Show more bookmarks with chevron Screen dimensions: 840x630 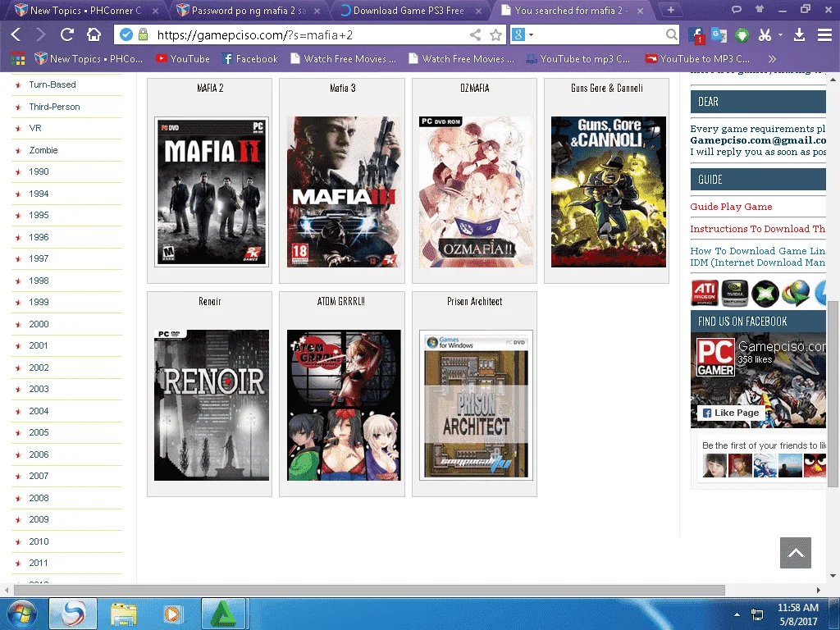pos(772,59)
